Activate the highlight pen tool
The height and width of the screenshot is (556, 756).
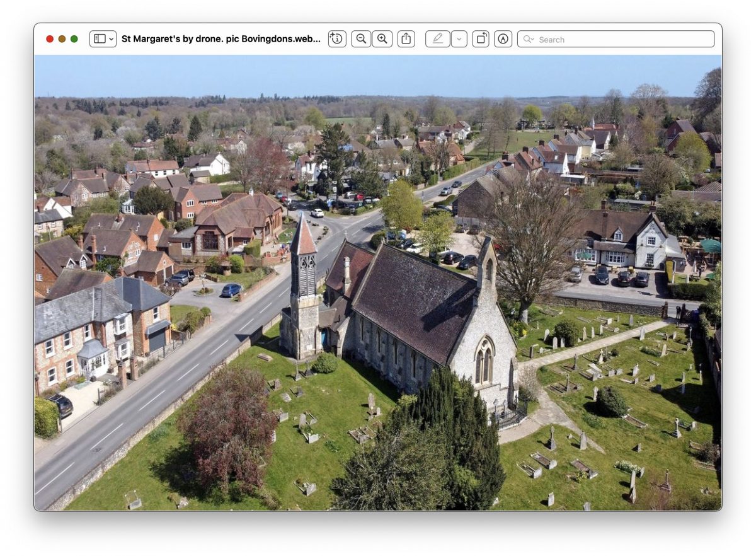[x=437, y=39]
